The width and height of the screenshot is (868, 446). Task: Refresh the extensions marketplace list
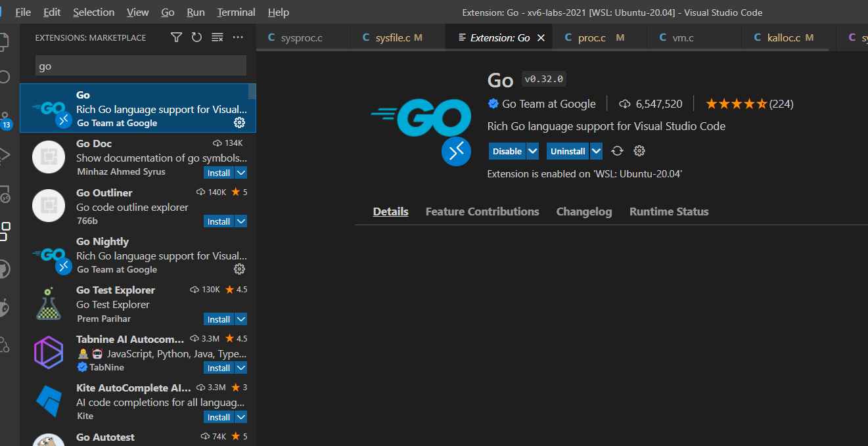196,37
